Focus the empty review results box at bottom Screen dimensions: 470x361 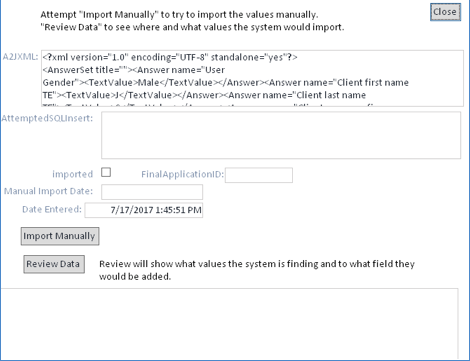coord(229,323)
